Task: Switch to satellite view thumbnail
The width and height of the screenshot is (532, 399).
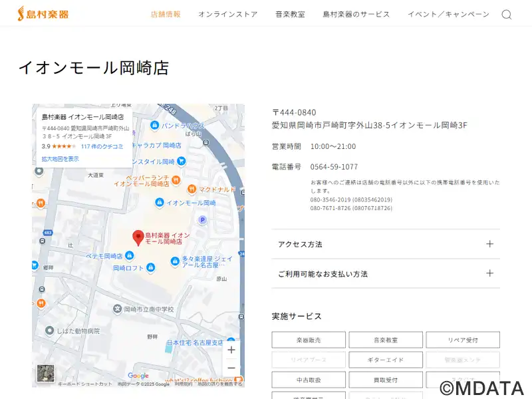Action: [x=45, y=373]
